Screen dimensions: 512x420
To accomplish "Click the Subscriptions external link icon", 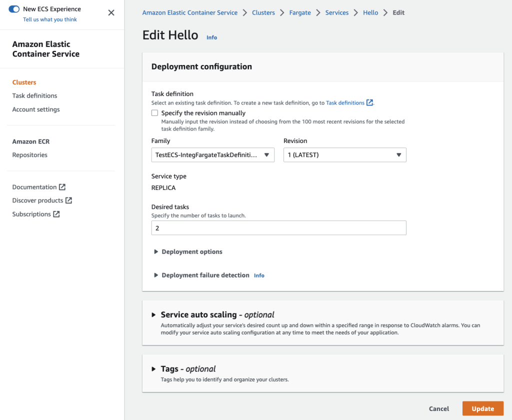I will 57,213.
